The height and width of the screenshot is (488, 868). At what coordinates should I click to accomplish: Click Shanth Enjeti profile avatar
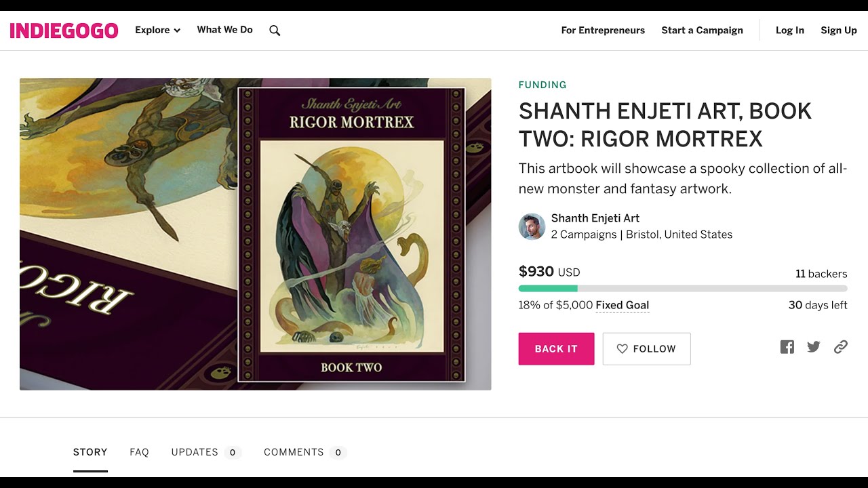click(532, 226)
